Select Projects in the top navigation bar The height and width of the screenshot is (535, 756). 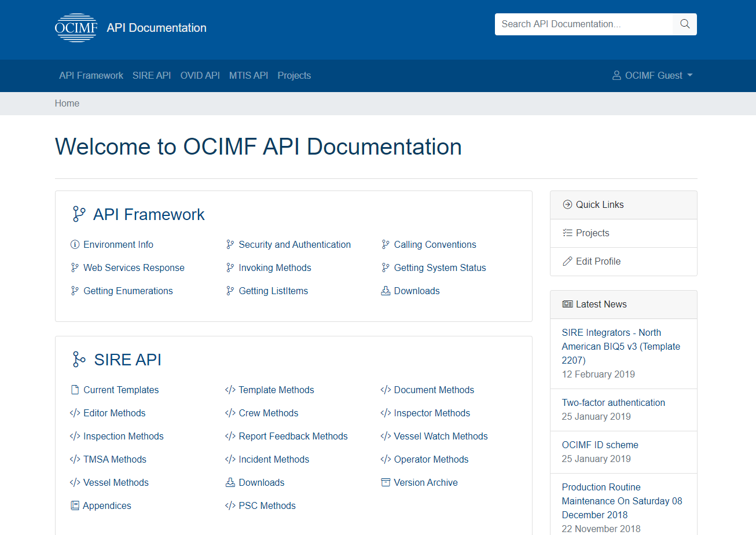coord(294,75)
